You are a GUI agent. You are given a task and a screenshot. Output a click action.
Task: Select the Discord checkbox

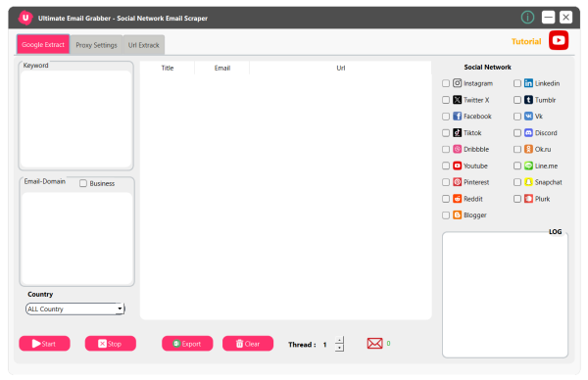click(x=517, y=133)
